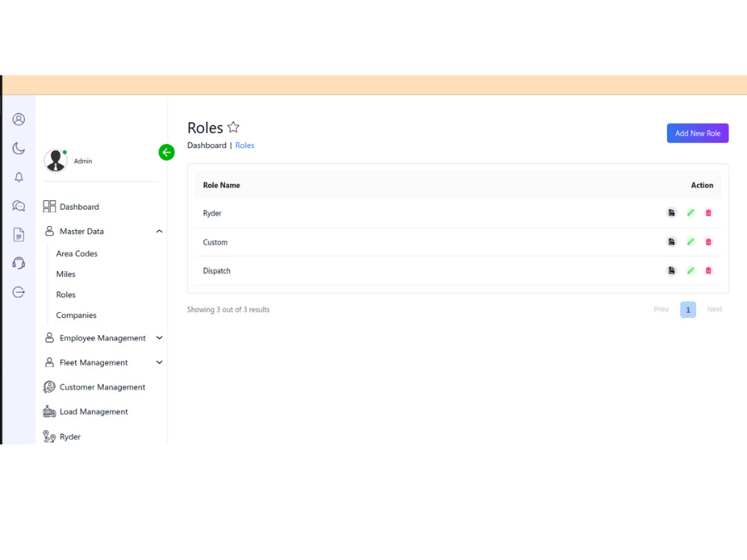The width and height of the screenshot is (747, 560).
Task: Click Roles breadcrumb link
Action: pos(245,146)
